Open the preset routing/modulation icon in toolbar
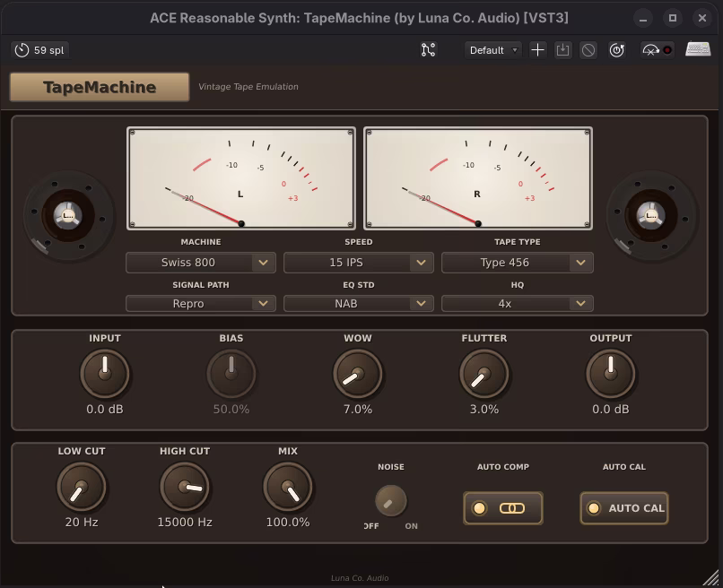This screenshot has width=723, height=588. coord(428,50)
